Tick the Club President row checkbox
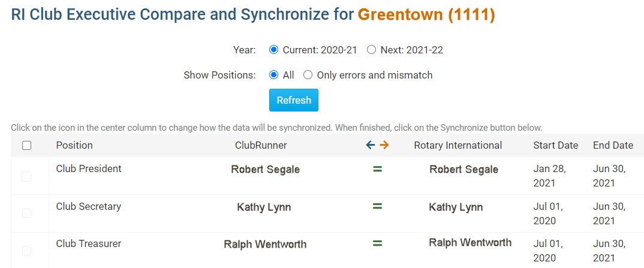Screen dimensions: 644x268 coord(27,176)
